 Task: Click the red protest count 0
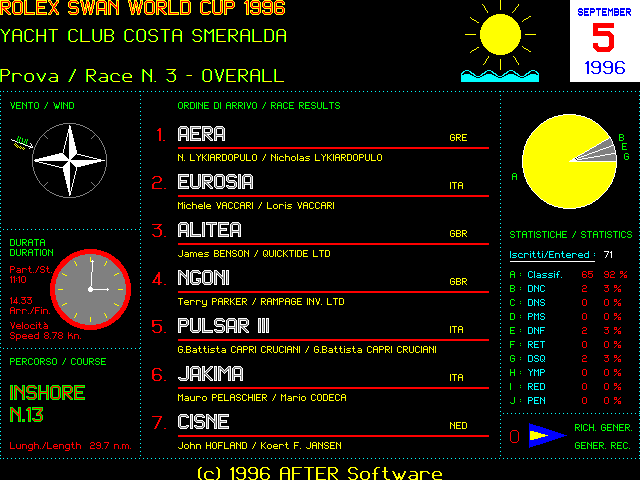click(x=514, y=436)
